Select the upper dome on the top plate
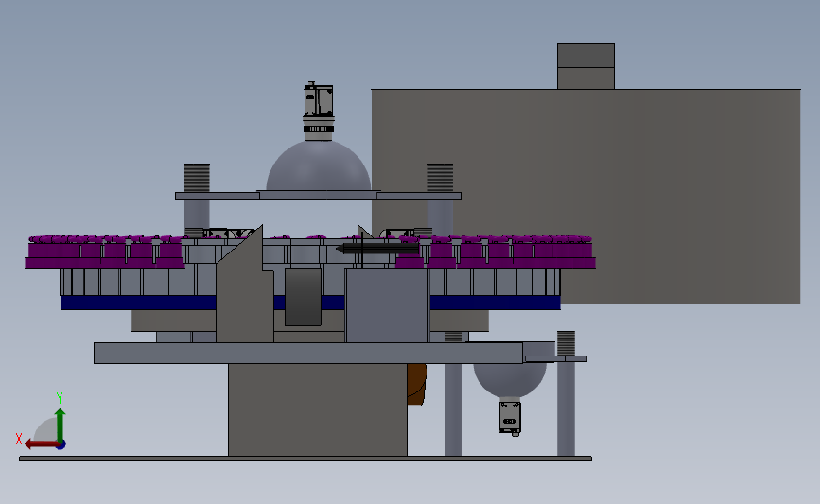Image resolution: width=820 pixels, height=504 pixels. (x=319, y=166)
